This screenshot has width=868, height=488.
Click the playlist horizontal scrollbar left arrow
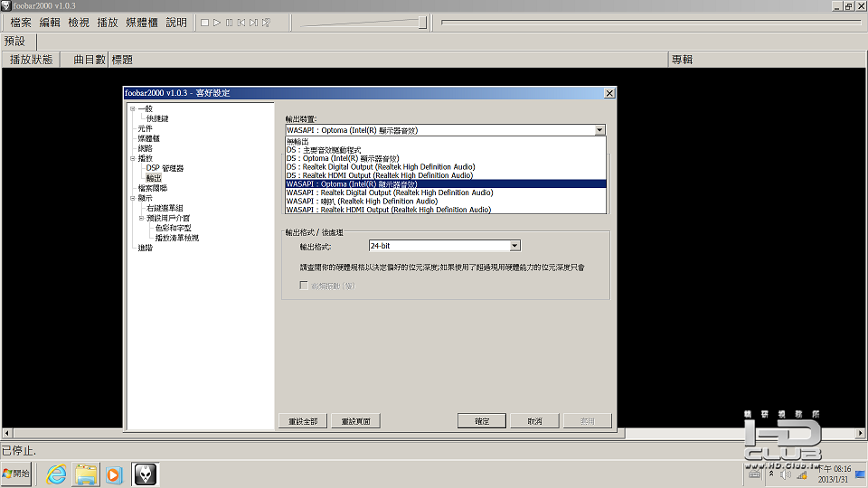click(6, 433)
